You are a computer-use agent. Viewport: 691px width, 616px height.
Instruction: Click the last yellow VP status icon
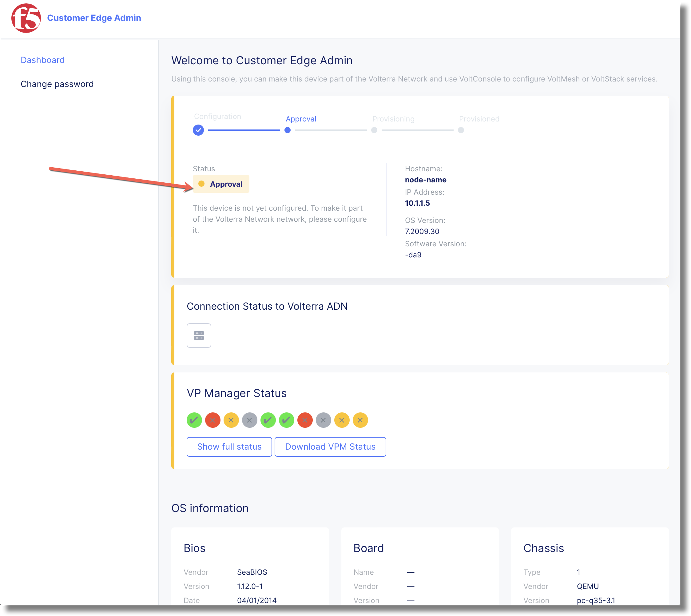pos(360,420)
